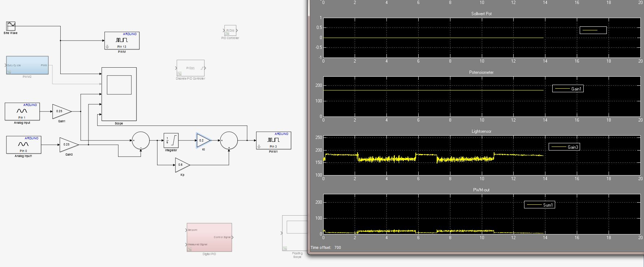This screenshot has width=644, height=267.
Task: Select the Arduino PWM1 Pin 3 block
Action: click(x=273, y=140)
